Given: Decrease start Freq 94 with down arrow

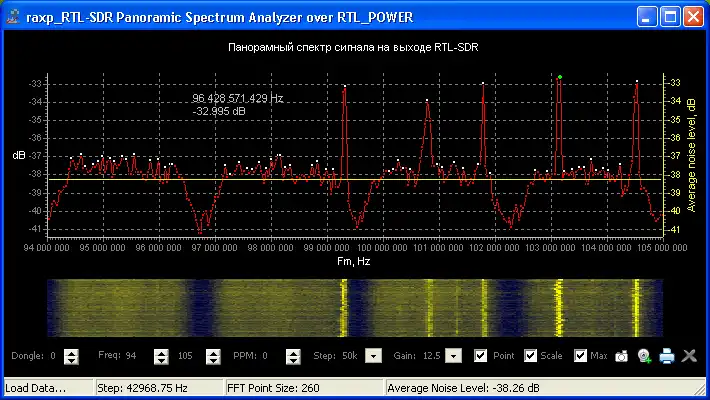Looking at the screenshot, I should pos(161,361).
